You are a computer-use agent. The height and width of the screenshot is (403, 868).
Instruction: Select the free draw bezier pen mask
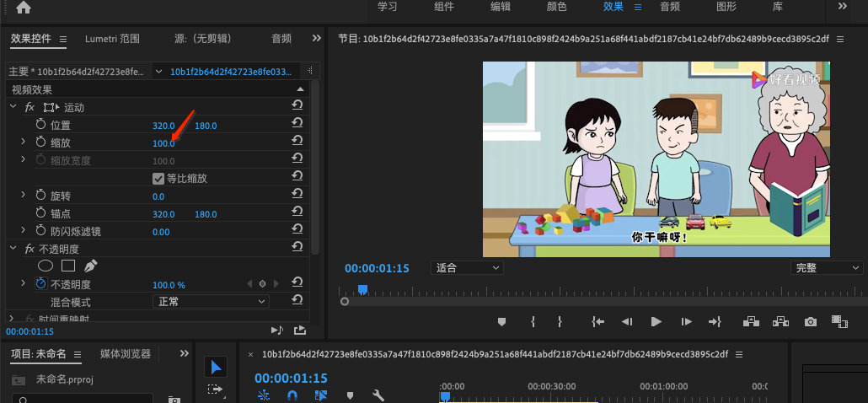90,266
